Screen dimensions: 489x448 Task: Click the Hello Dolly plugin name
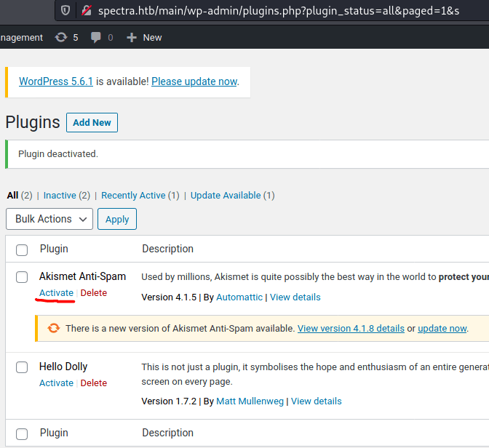coord(63,367)
